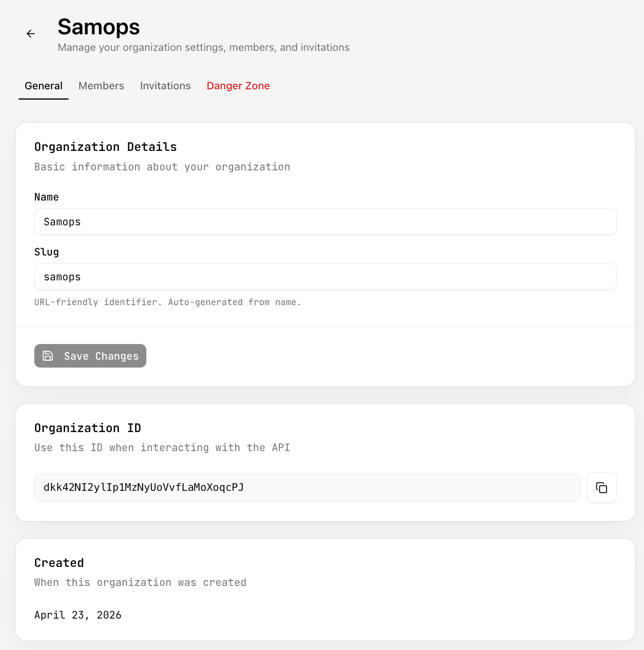Open the Invitations tab
The width and height of the screenshot is (644, 650).
165,86
